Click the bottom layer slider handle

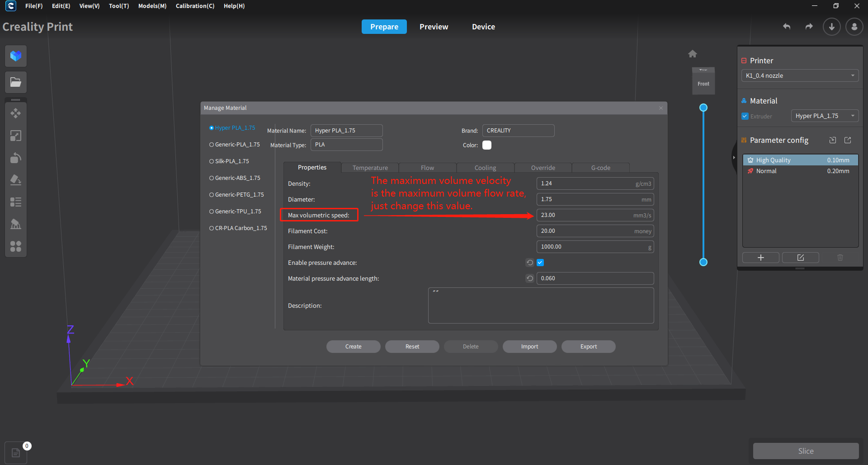click(x=703, y=262)
